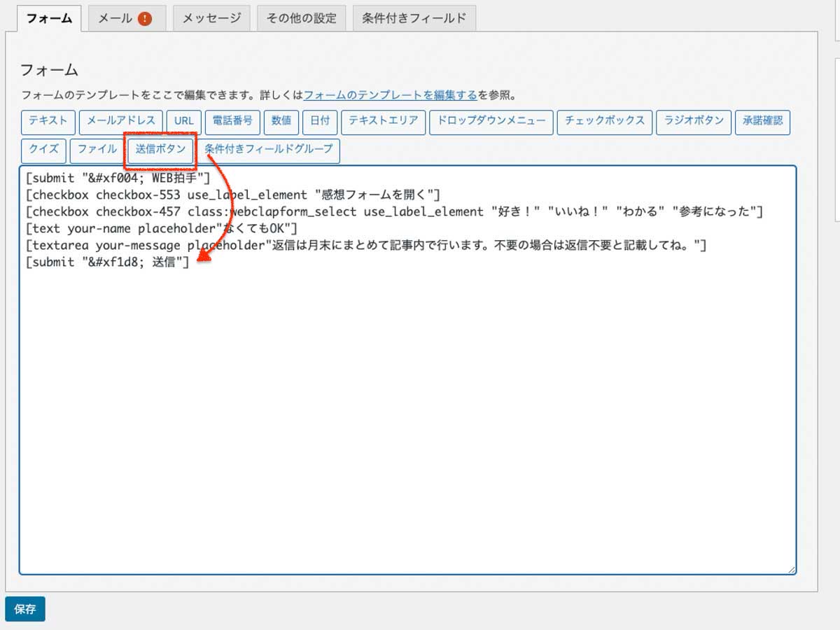Viewport: 840px width, 630px height.
Task: Open フォームのテンプレートを編集する link
Action: [x=390, y=94]
